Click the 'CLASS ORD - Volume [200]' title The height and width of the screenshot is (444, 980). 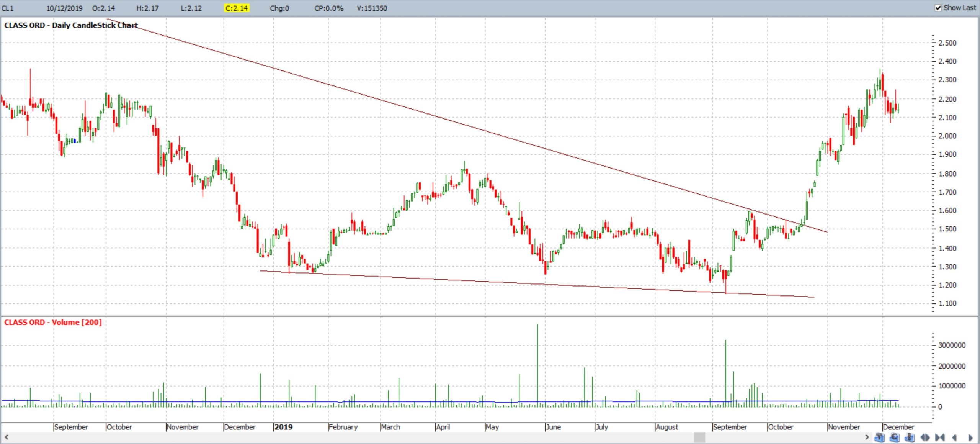tap(53, 322)
